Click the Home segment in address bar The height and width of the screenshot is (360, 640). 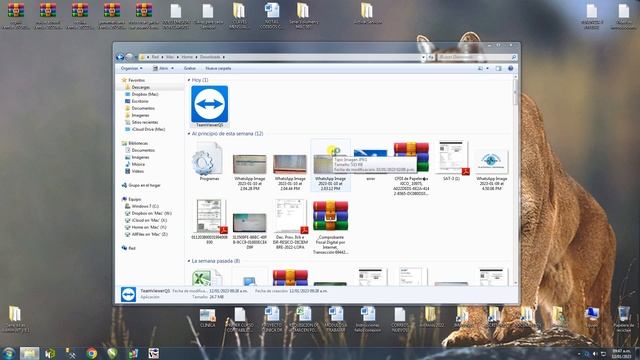coord(187,57)
